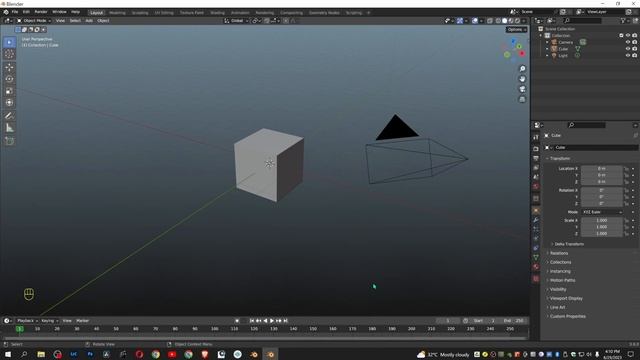The image size is (640, 360).
Task: Select the Measure tool
Action: tap(9, 128)
